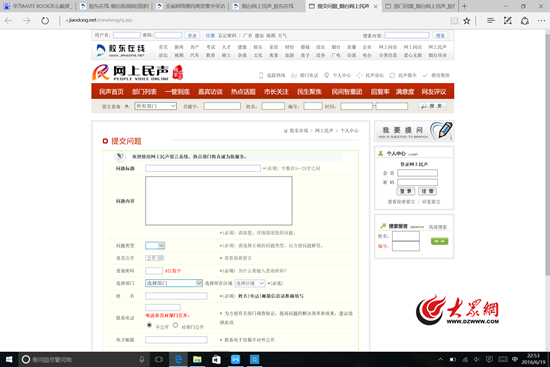This screenshot has height=367, width=550.
Task: Open the 高级搜索 link
Action: [x=438, y=227]
